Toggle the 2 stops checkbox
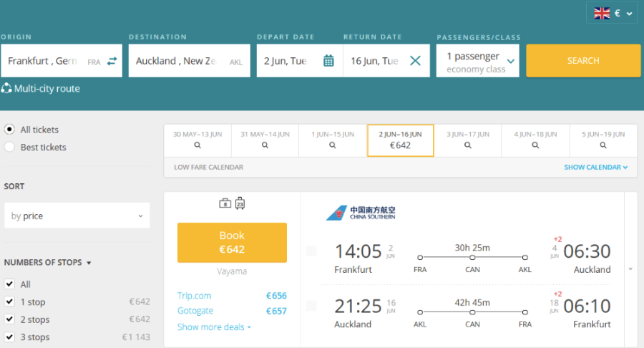Screen dimensions: 644x348 9,319
